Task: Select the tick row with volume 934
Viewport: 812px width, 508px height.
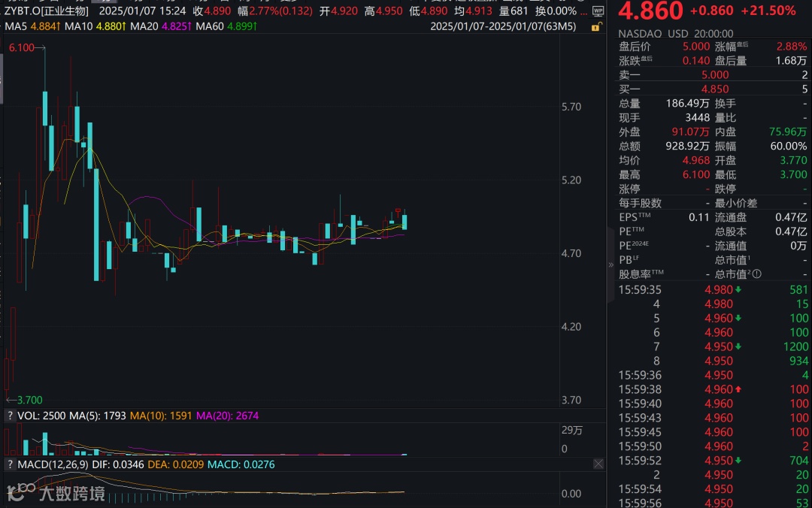Action: click(713, 361)
